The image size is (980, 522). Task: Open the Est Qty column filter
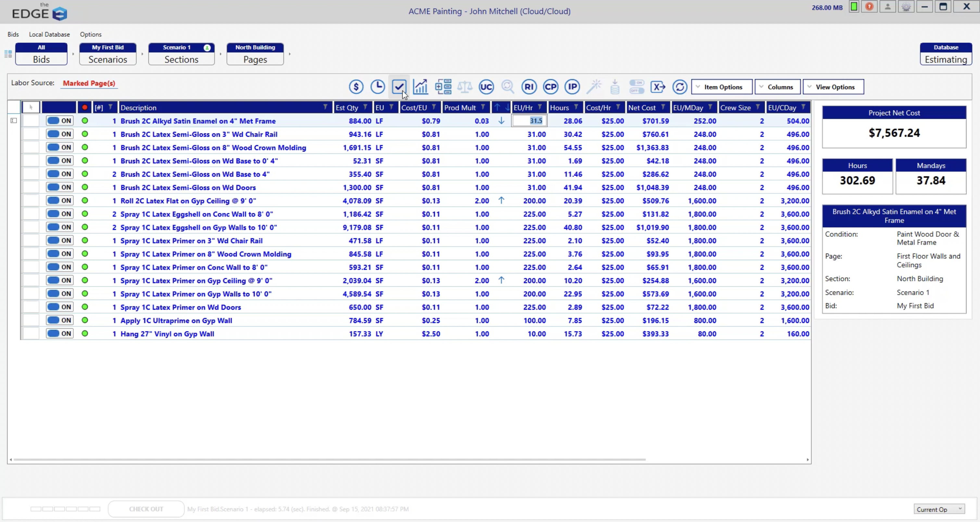tap(365, 107)
